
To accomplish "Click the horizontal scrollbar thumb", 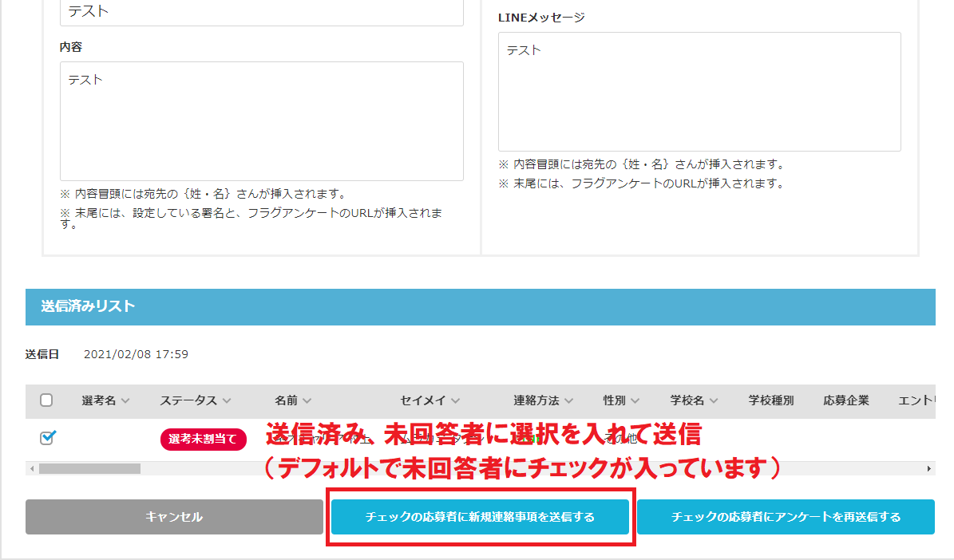I will (x=89, y=468).
